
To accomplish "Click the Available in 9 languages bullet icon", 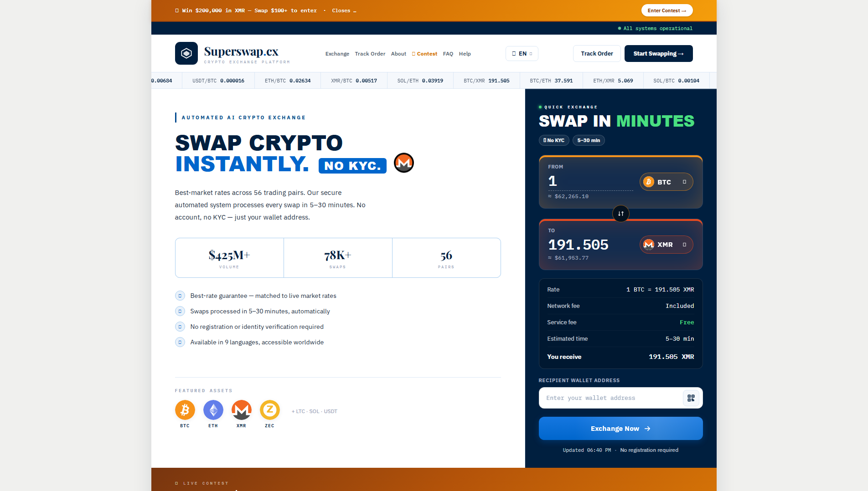I will coord(180,342).
